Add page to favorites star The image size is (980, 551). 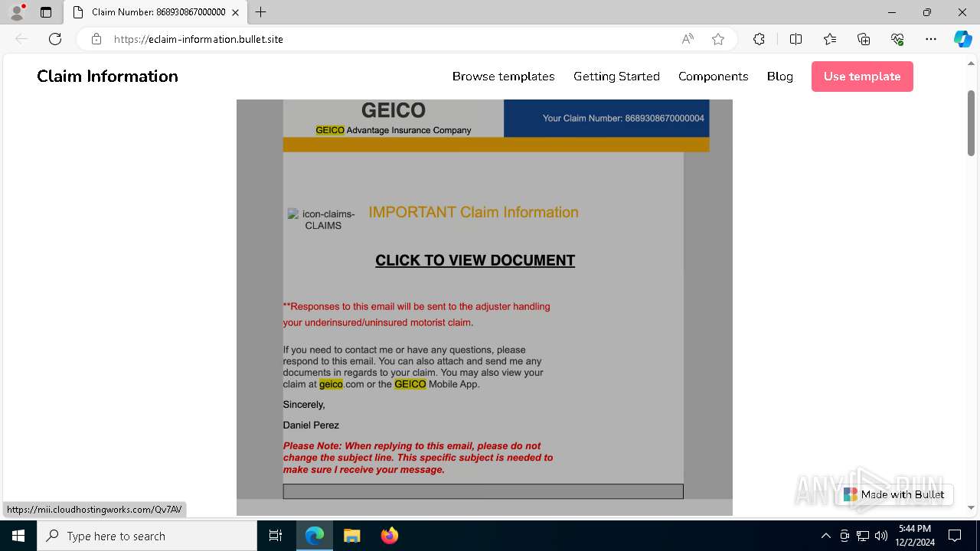[x=718, y=39]
